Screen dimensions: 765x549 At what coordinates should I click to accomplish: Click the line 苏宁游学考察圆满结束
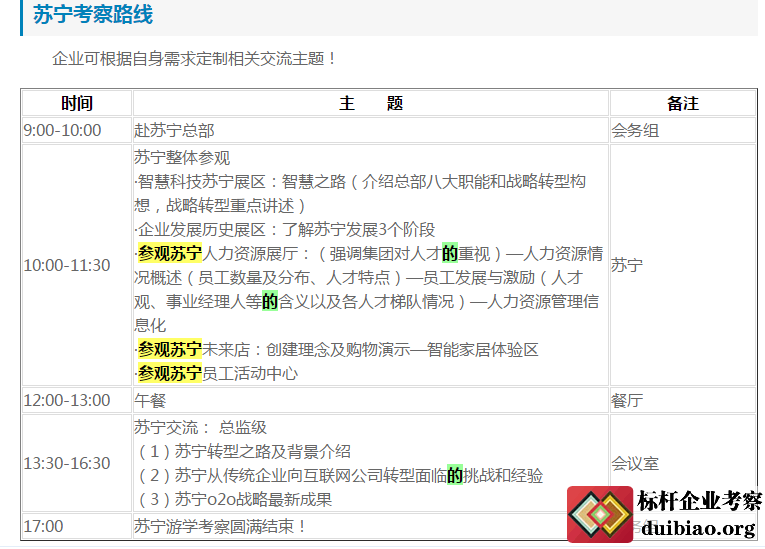(221, 526)
